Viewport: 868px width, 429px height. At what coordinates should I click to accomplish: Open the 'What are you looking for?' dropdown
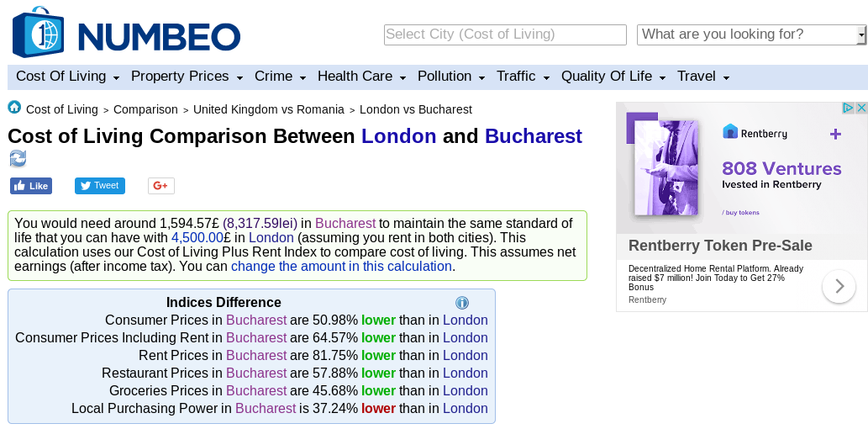[752, 34]
